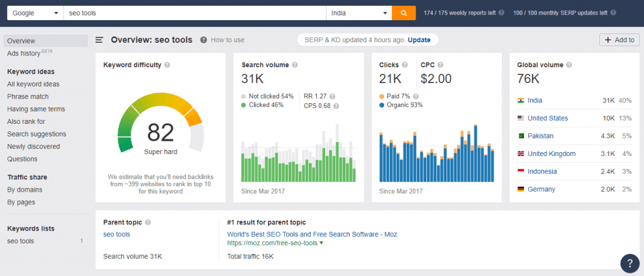Click the help icon beside Parent topic

tap(148, 222)
